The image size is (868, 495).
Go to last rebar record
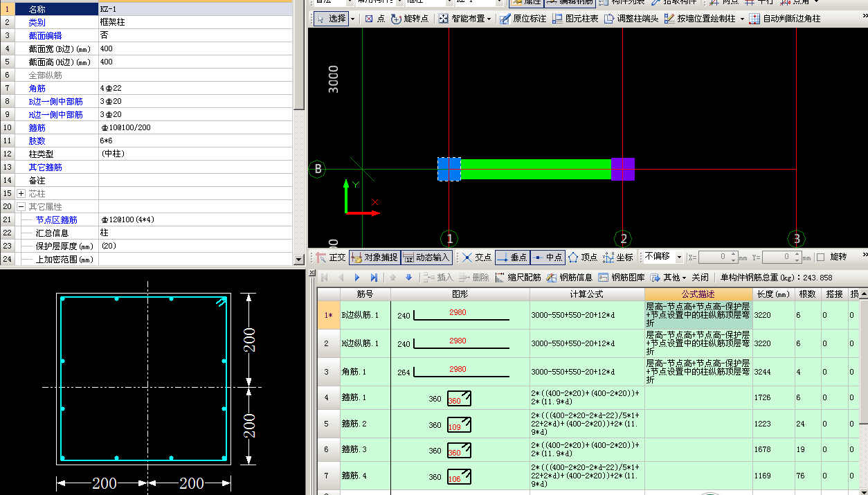coord(374,277)
